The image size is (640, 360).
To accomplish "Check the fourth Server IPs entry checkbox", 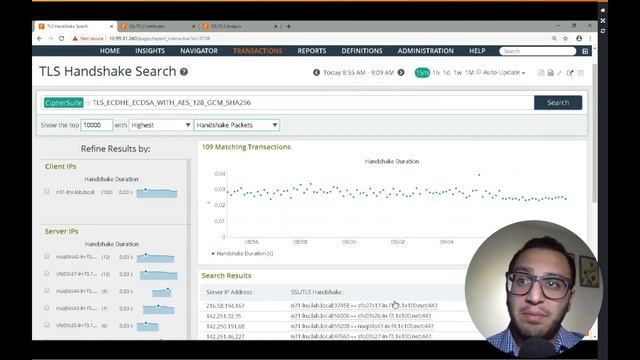I will (x=47, y=308).
